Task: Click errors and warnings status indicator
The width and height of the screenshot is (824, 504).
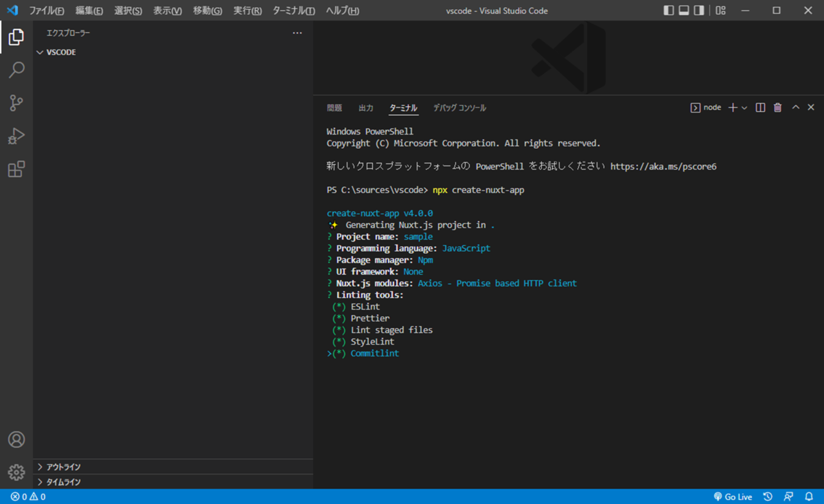Action: (x=27, y=496)
